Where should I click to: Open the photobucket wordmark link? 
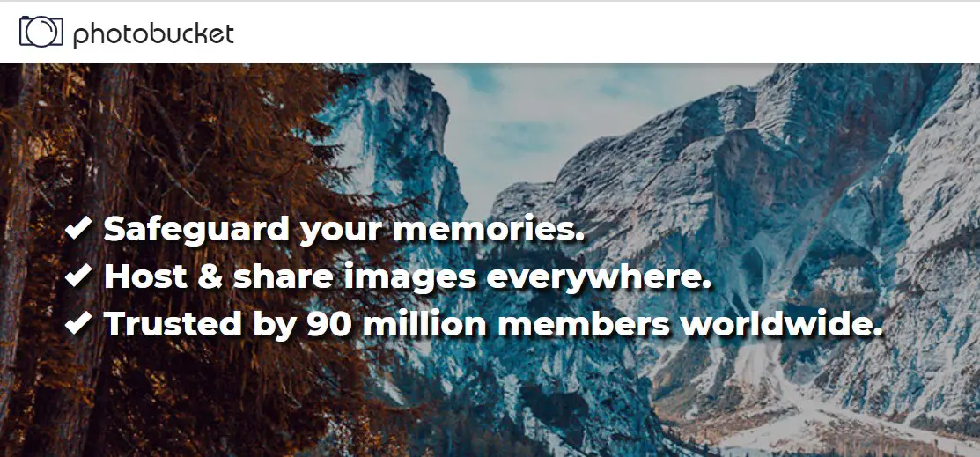coord(154,33)
